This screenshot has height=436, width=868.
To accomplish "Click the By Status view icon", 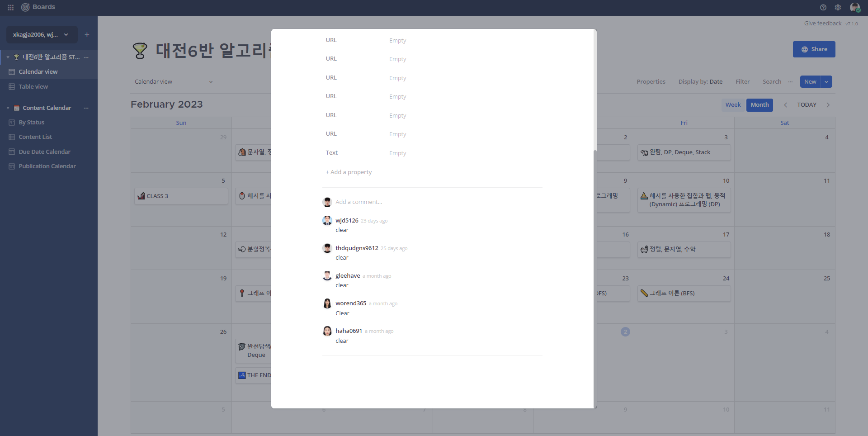I will [12, 122].
